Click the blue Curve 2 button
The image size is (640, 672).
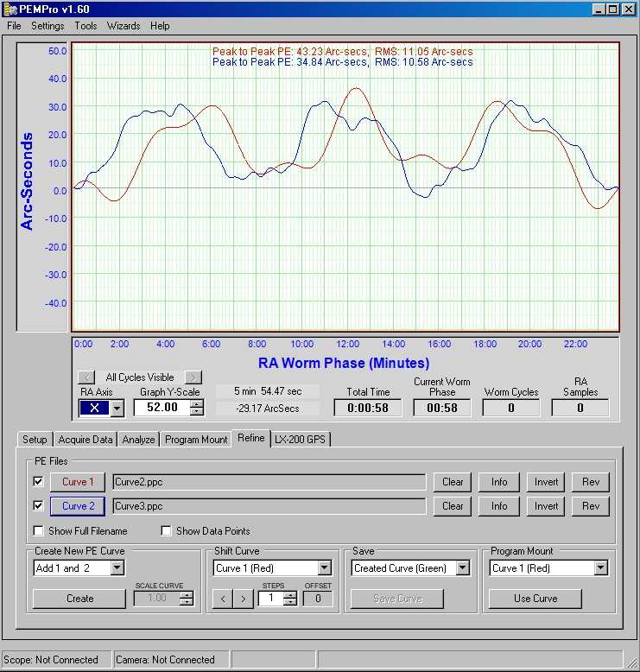tap(78, 506)
